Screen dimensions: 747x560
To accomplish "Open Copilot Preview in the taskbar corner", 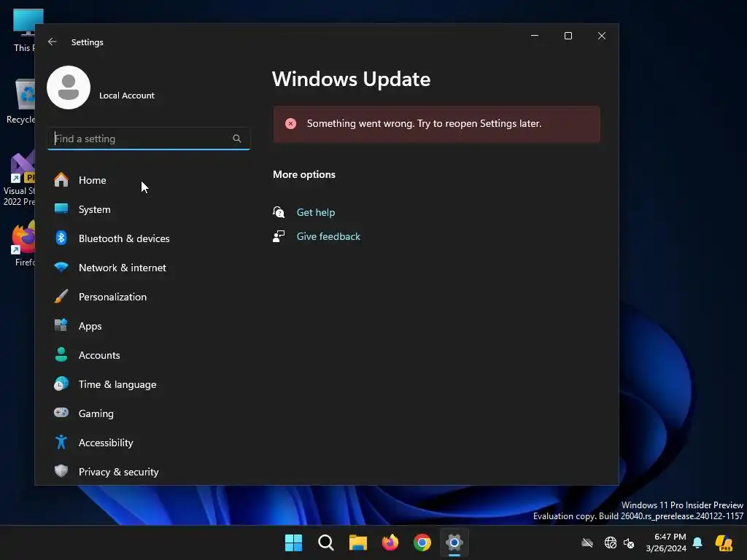I will [724, 542].
